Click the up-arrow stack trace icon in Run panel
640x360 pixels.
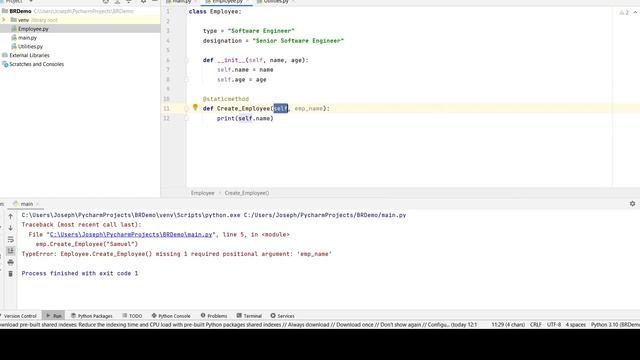click(11, 216)
